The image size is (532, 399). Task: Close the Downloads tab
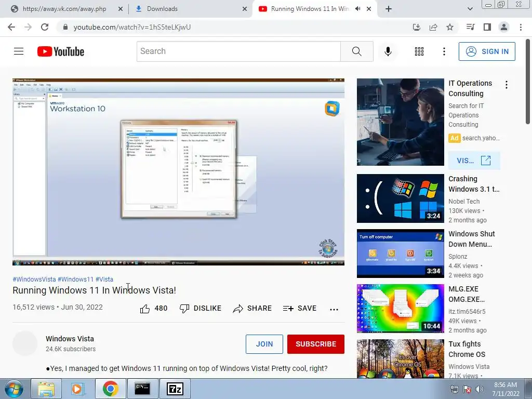245,9
